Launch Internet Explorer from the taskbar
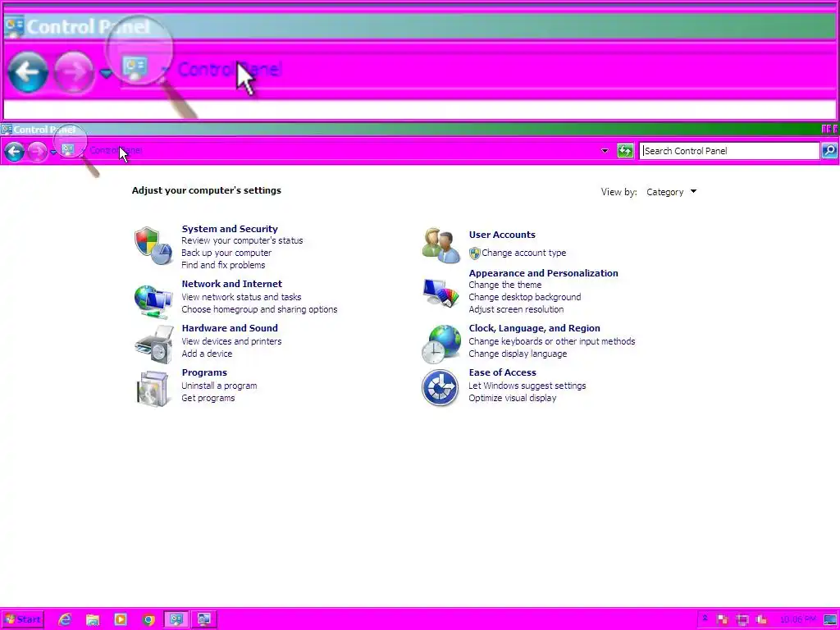The width and height of the screenshot is (840, 630). [65, 620]
